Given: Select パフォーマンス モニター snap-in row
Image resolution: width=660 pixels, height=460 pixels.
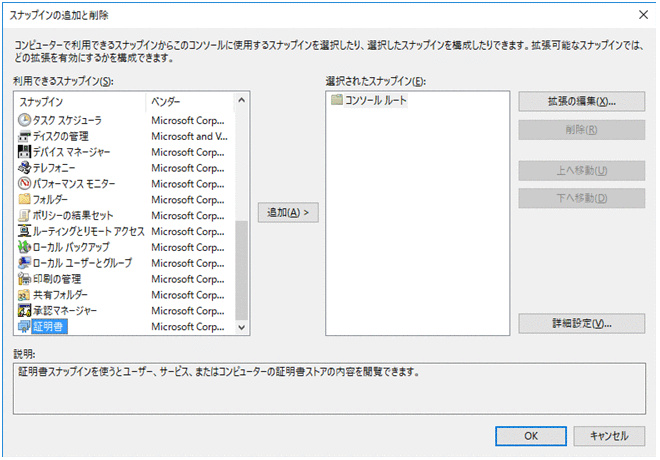Looking at the screenshot, I should pyautogui.click(x=125, y=183).
